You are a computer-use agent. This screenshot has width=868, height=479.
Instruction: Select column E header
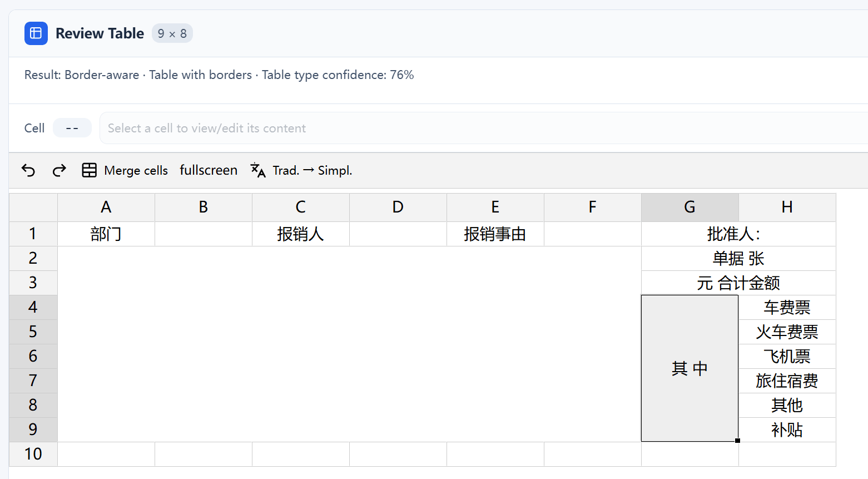tap(495, 208)
